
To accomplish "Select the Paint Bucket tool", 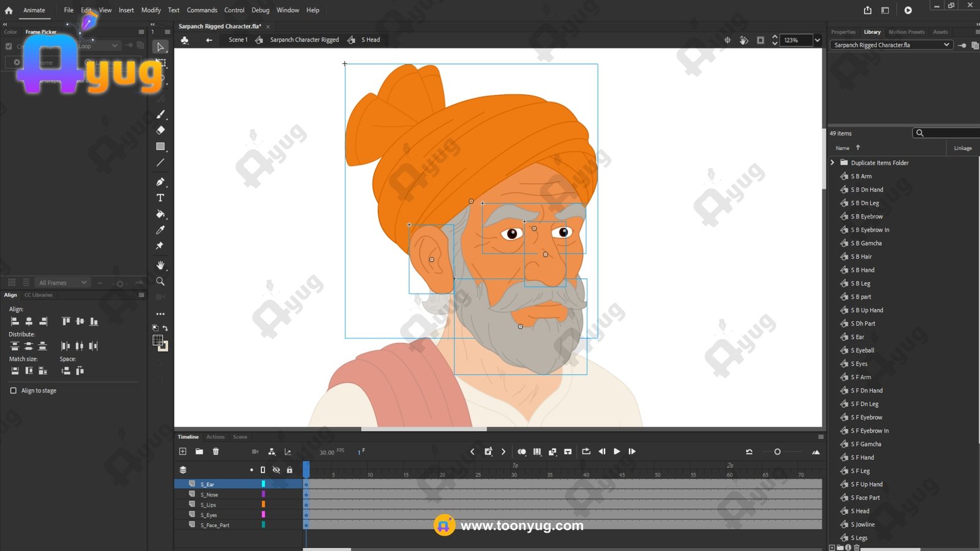I will pyautogui.click(x=160, y=214).
